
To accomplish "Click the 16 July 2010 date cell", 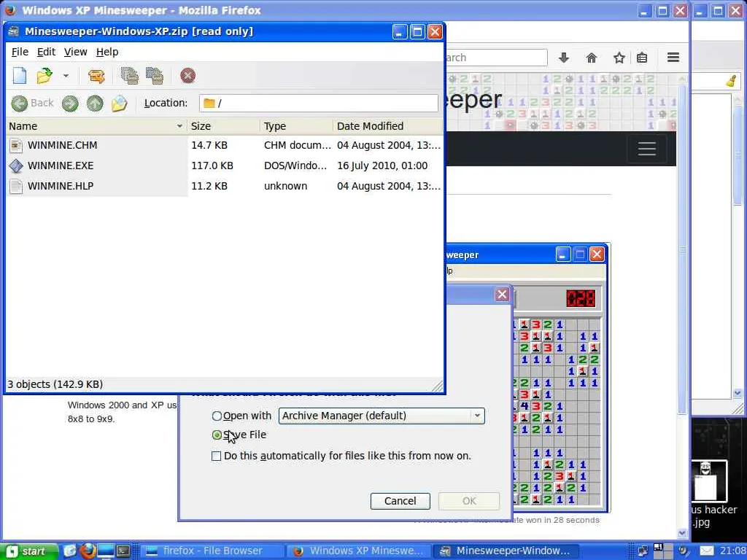I will click(x=382, y=166).
